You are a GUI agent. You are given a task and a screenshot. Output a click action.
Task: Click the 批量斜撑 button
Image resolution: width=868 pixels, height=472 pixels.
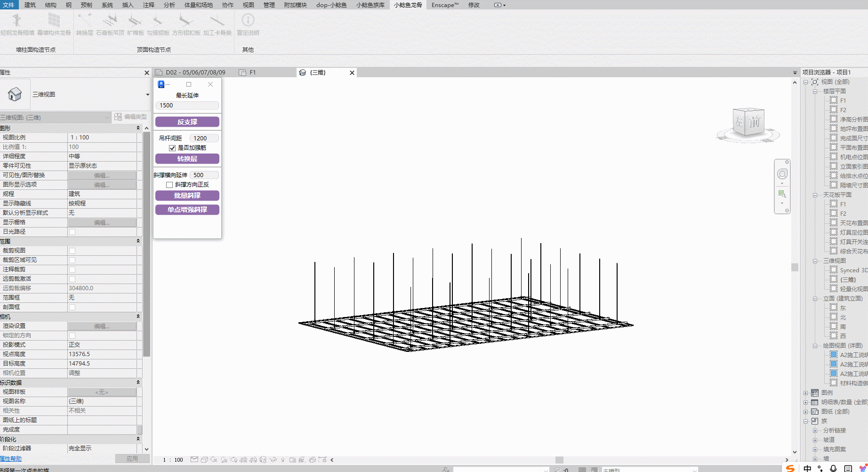pyautogui.click(x=187, y=195)
